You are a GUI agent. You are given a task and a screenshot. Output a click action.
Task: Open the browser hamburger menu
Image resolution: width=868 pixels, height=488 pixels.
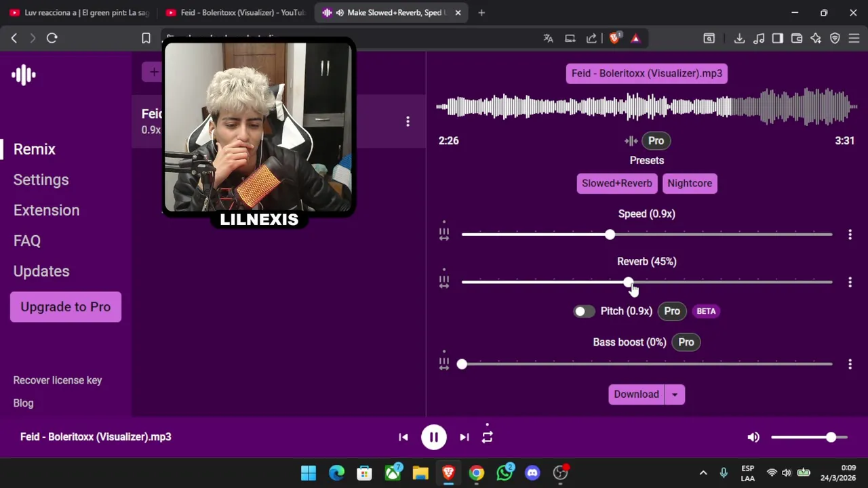coord(854,39)
